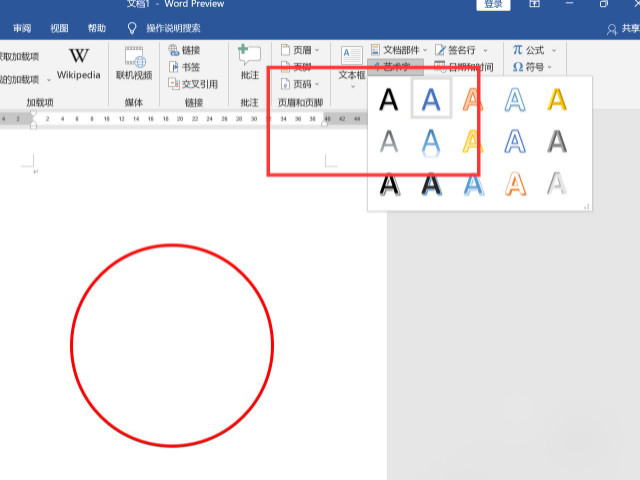Choose the yellow outline WordArt in second row
640x480 pixels.
pos(473,142)
